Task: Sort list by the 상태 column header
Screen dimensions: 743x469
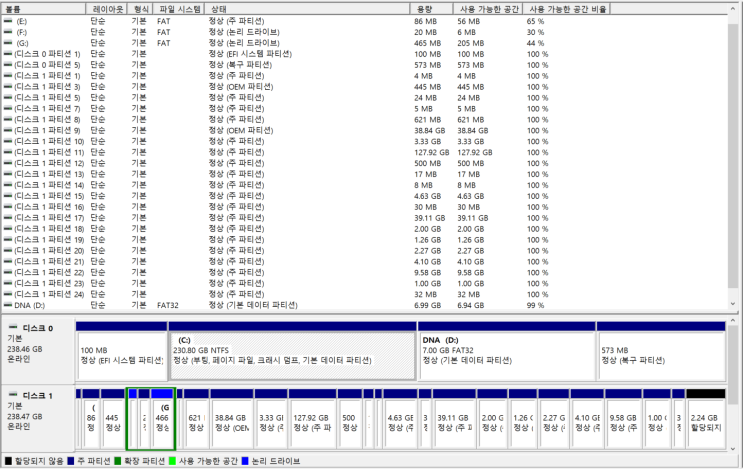Action: pyautogui.click(x=307, y=9)
